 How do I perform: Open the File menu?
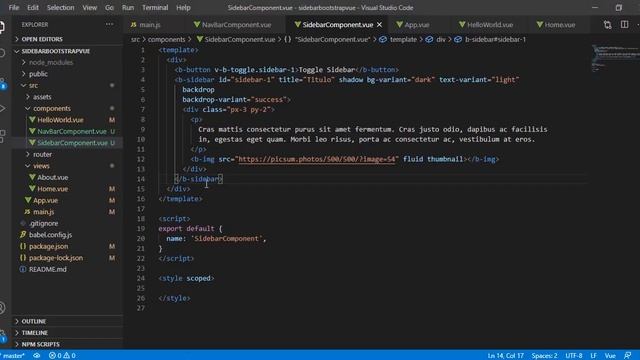pyautogui.click(x=13, y=8)
